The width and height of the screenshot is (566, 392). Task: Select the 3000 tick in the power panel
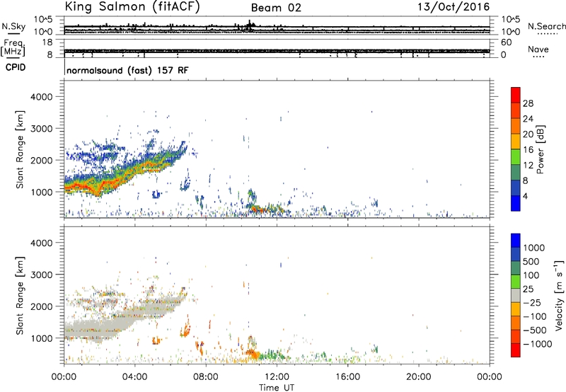click(42, 129)
